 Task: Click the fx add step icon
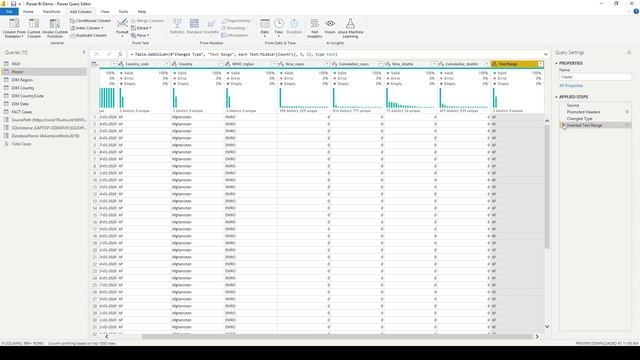[x=120, y=54]
